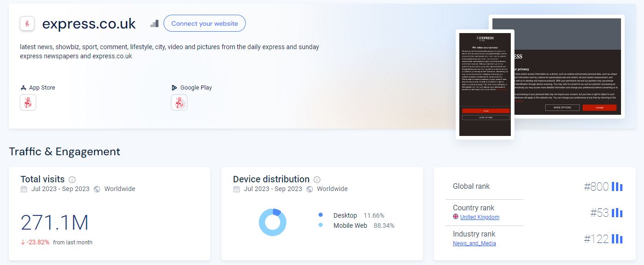This screenshot has height=265, width=644.
Task: Click the Industry rank #122 value
Action: 596,239
